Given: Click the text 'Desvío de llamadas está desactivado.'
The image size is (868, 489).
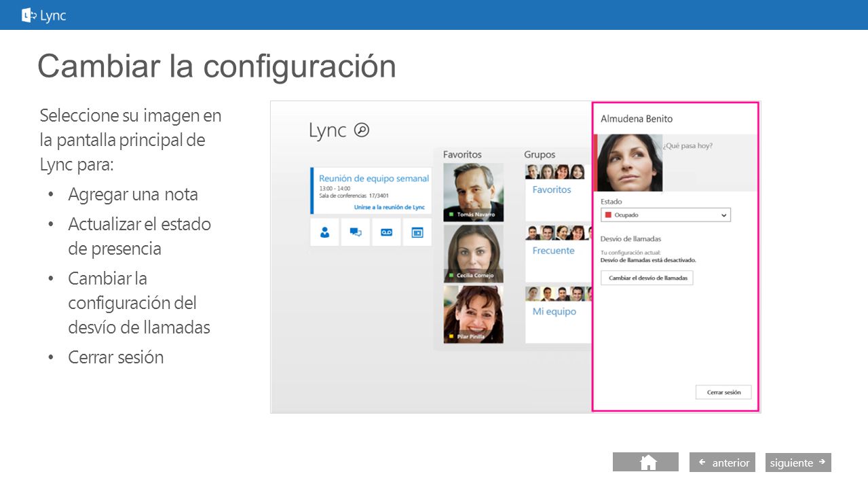Looking at the screenshot, I should tap(648, 259).
